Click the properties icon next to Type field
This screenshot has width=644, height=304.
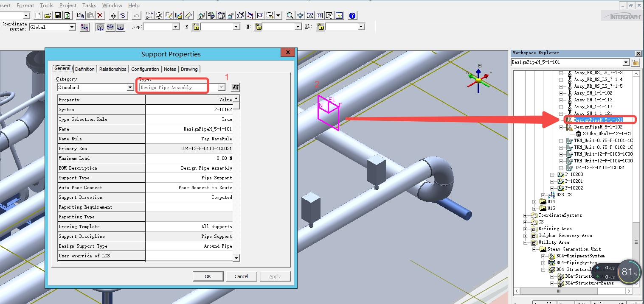click(x=235, y=87)
